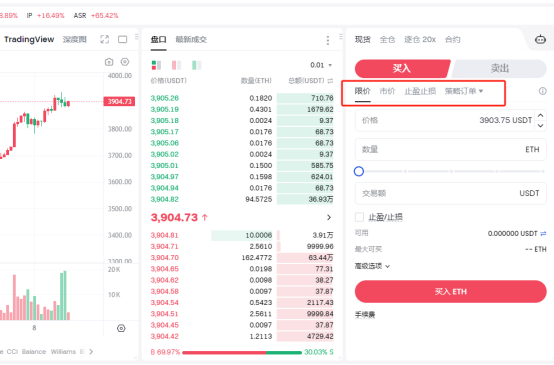Screen dimensions: 554x365
Task: Choose the 止盈止损 order type
Action: 420,91
